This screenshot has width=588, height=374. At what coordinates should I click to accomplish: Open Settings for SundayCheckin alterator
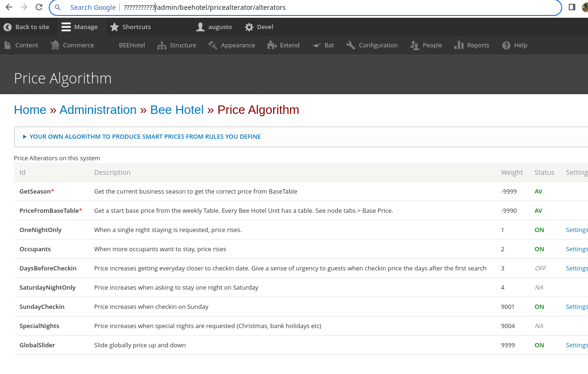coord(577,307)
